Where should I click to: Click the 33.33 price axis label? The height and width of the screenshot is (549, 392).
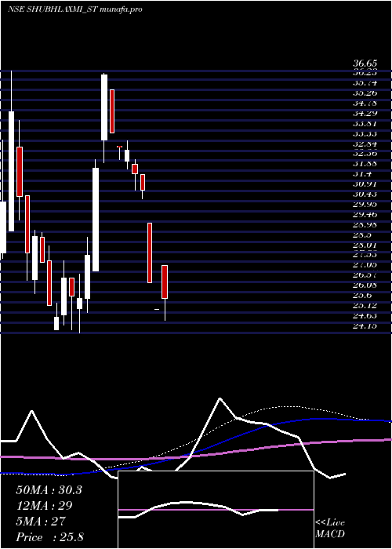(x=365, y=134)
